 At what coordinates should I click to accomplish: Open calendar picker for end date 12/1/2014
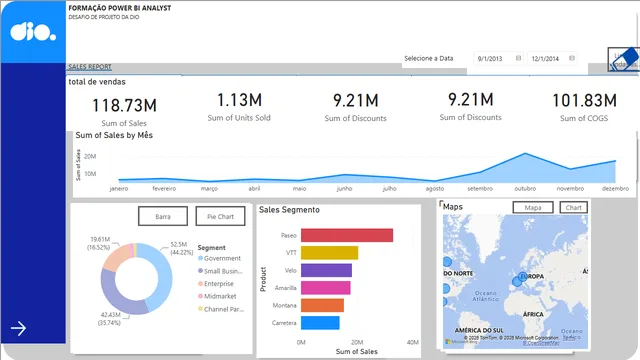point(572,58)
